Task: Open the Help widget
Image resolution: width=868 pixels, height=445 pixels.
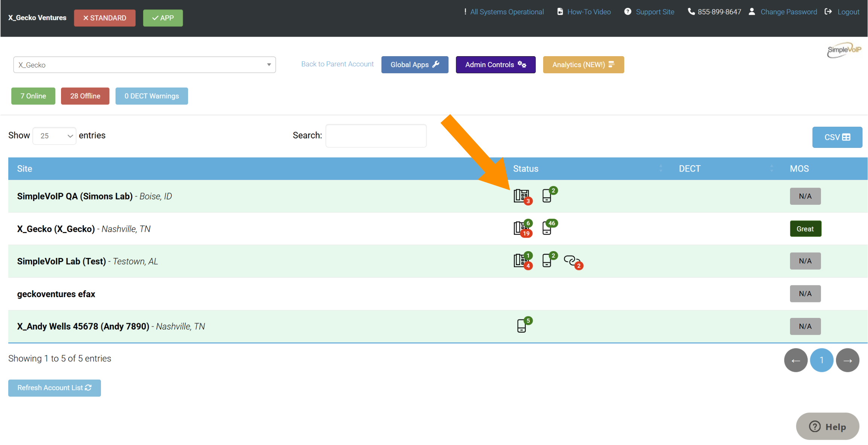Action: [827, 427]
